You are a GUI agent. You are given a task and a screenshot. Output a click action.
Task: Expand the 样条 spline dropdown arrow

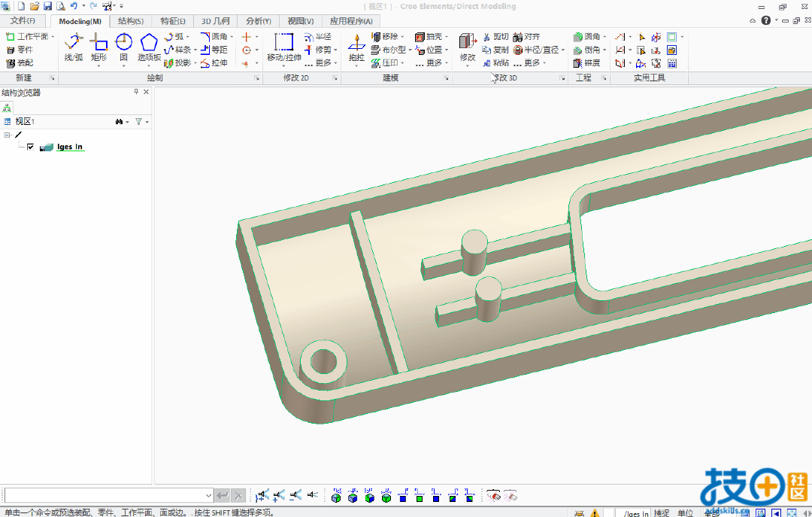tap(195, 50)
